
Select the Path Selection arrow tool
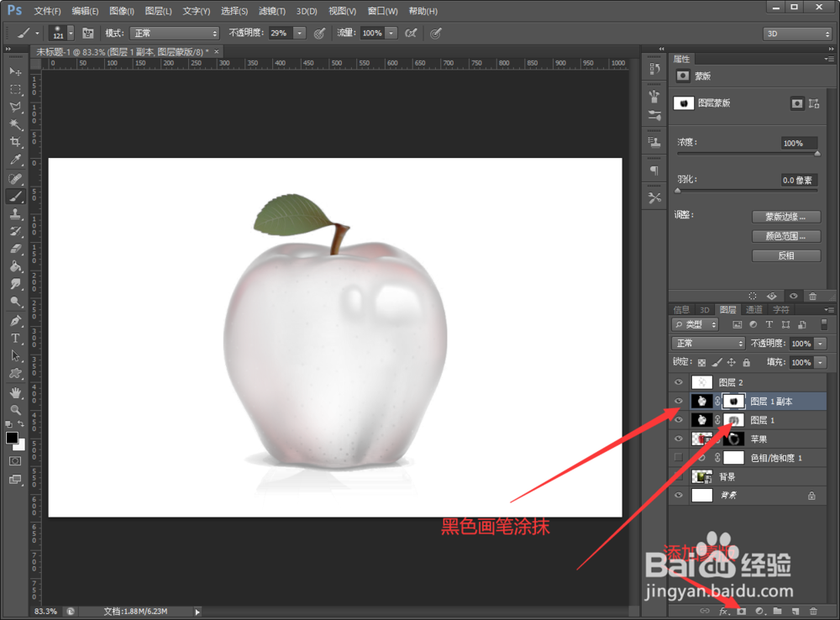click(15, 355)
